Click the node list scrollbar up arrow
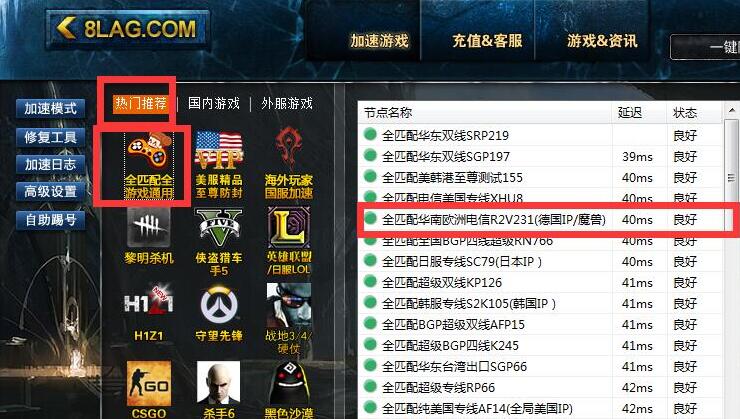Image resolution: width=740 pixels, height=419 pixels. pos(732,111)
